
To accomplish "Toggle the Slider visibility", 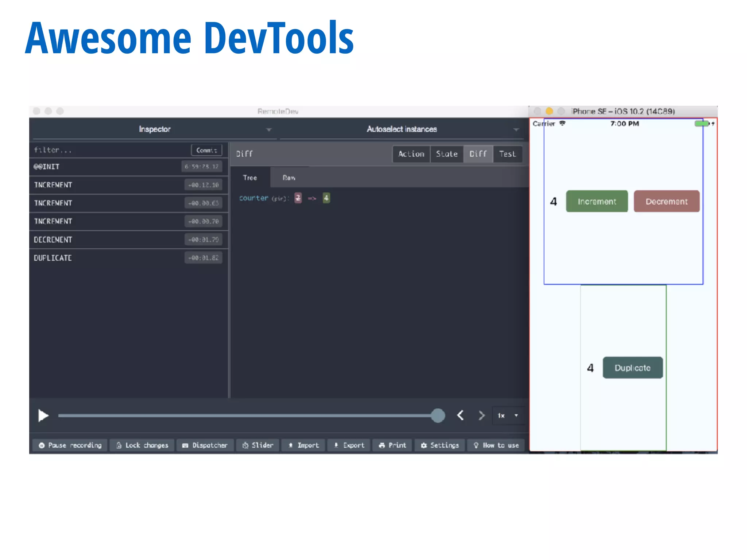I will tap(258, 445).
